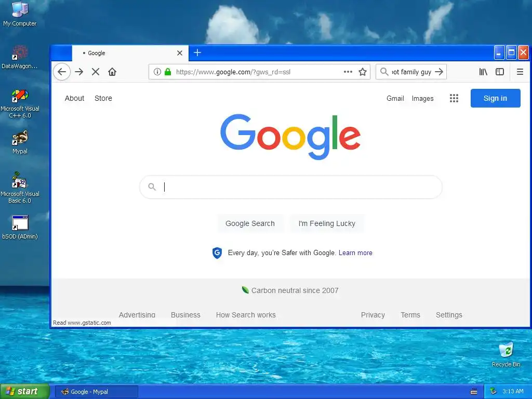
Task: Open the Google apps grid icon
Action: point(454,98)
